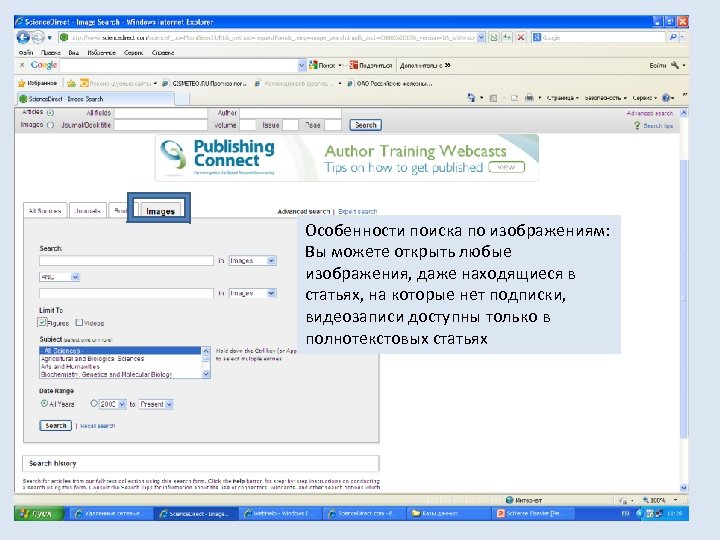Click the red Stop loading icon
The height and width of the screenshot is (540, 720).
coord(521,37)
